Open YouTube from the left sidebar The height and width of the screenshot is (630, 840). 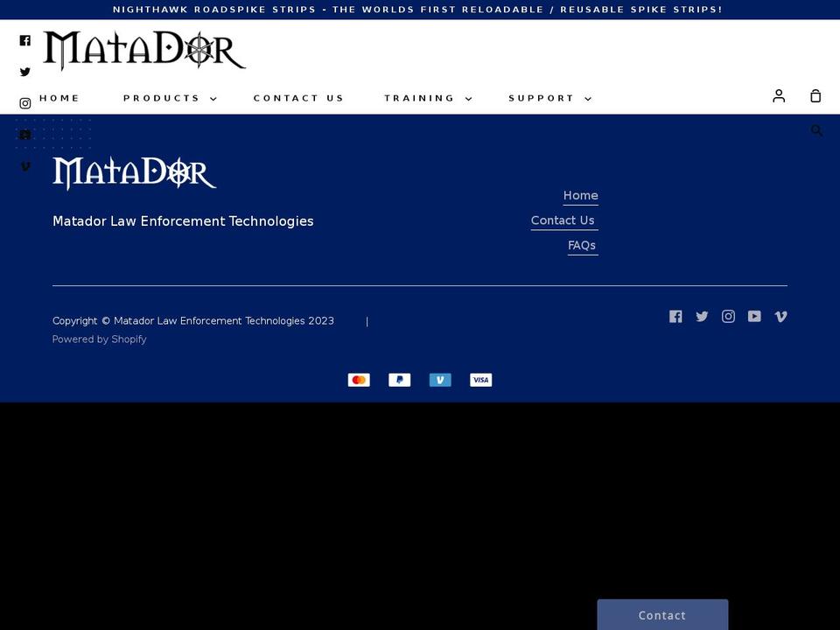(x=25, y=135)
